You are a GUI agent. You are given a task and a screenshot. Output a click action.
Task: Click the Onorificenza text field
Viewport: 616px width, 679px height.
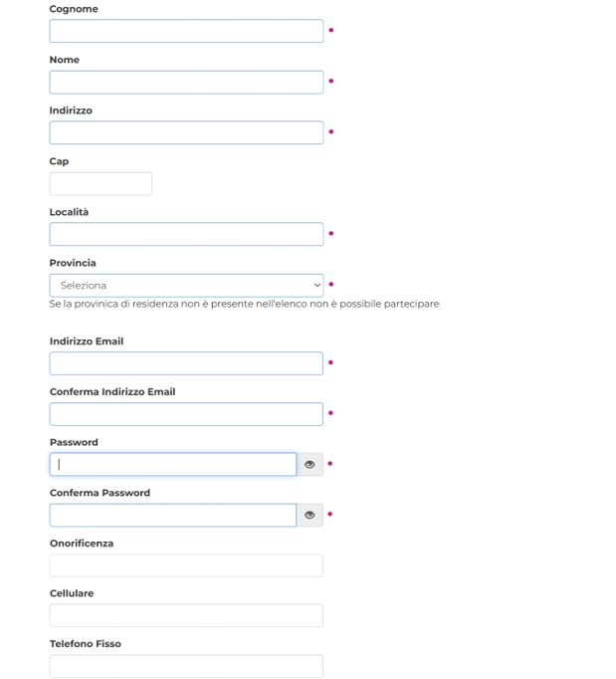(x=186, y=566)
